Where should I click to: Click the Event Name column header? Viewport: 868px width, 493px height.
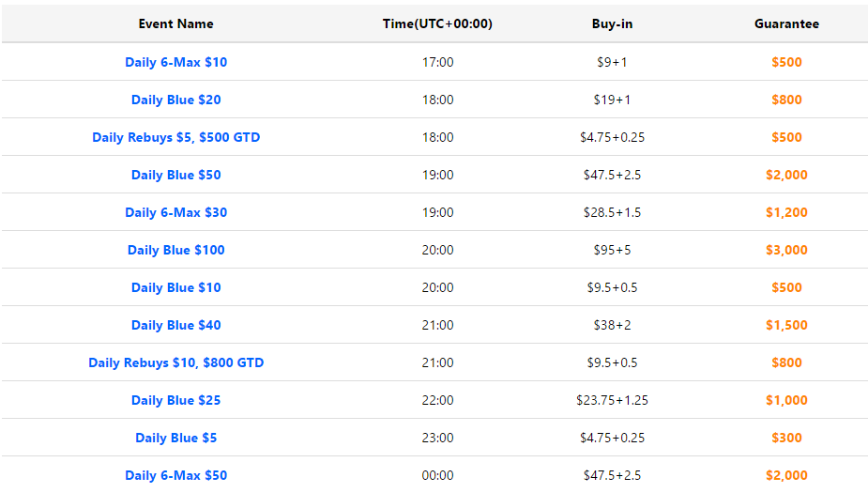176,23
